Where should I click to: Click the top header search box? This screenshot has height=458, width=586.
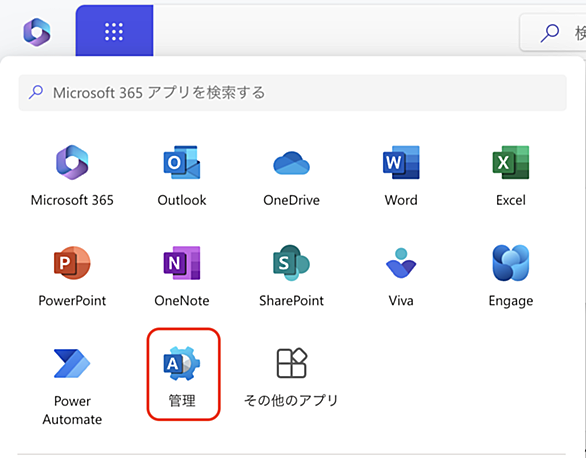[553, 33]
